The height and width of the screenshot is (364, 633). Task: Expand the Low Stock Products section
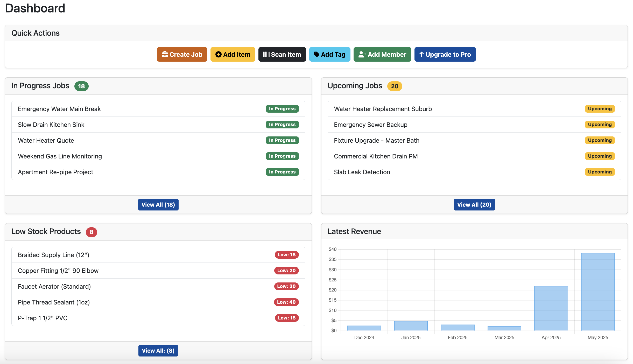coord(46,231)
